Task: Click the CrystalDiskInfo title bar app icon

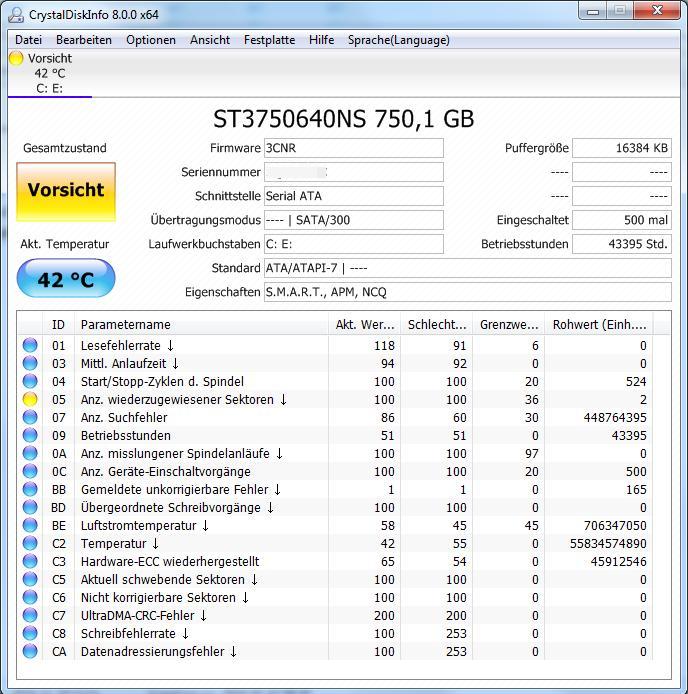Action: tap(16, 15)
